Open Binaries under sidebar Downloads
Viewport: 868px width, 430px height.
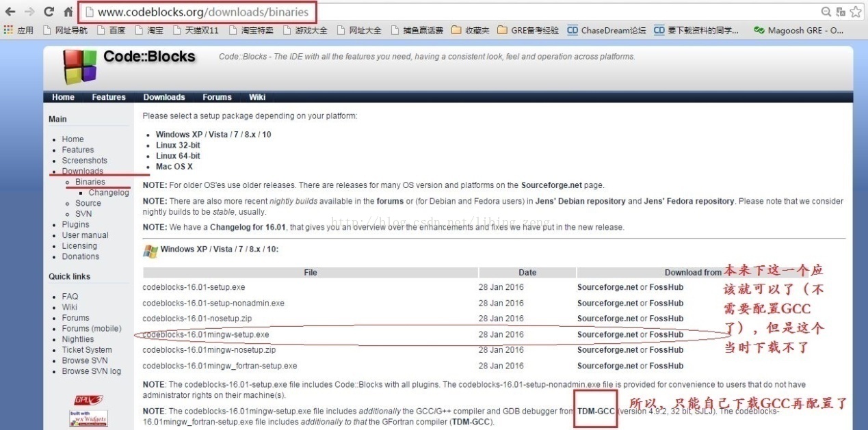[x=90, y=182]
